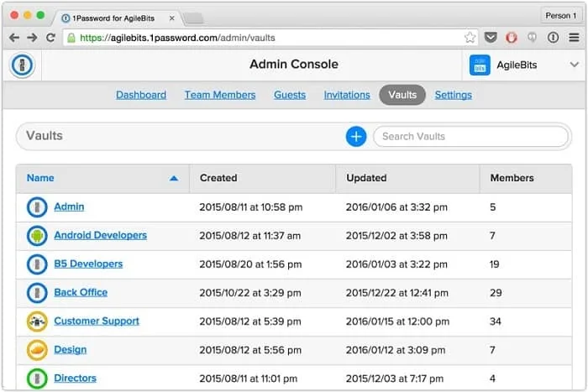Image resolution: width=588 pixels, height=392 pixels.
Task: Click updated date 2016/01/15 at 12:00 pm
Action: (397, 321)
